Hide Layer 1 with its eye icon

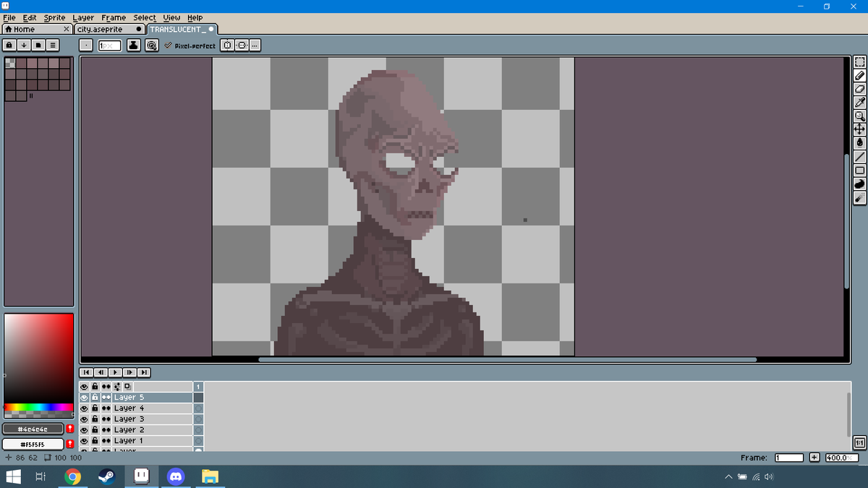click(84, 441)
